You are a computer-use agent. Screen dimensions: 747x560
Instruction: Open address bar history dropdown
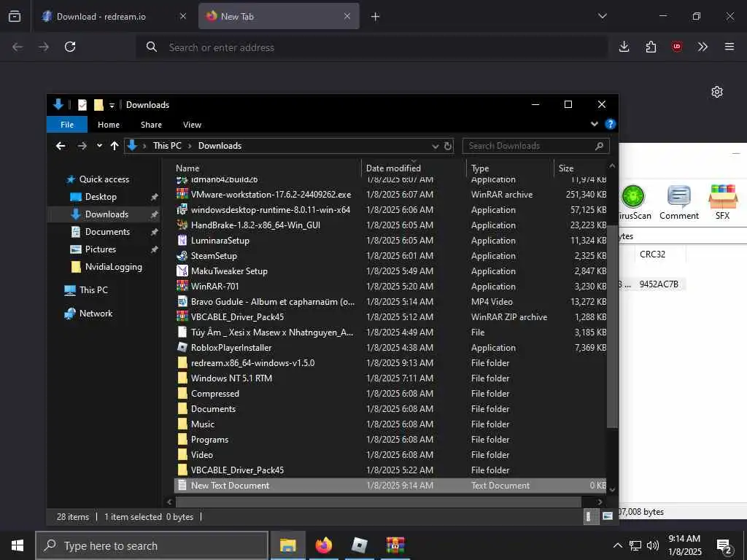[x=435, y=146]
